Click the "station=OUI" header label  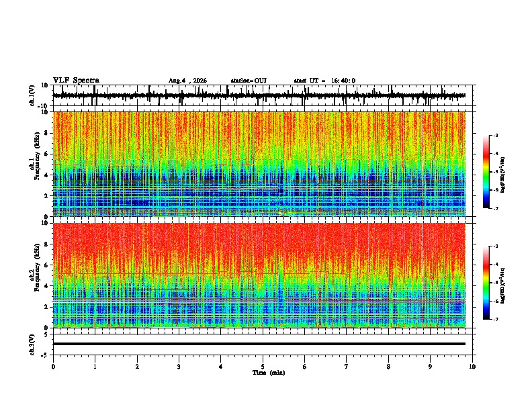coord(249,81)
